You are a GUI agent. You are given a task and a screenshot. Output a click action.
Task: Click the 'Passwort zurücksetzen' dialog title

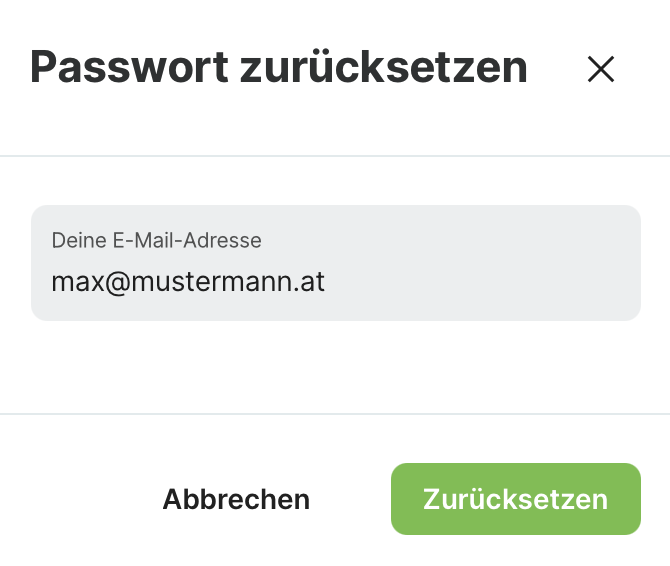[279, 68]
